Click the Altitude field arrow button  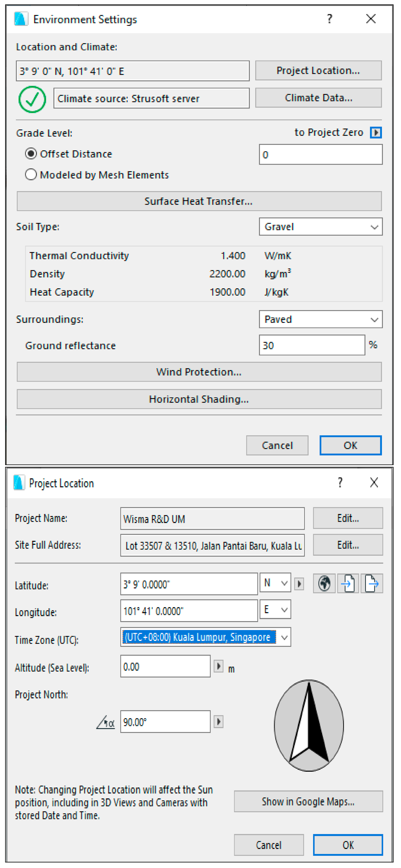218,666
